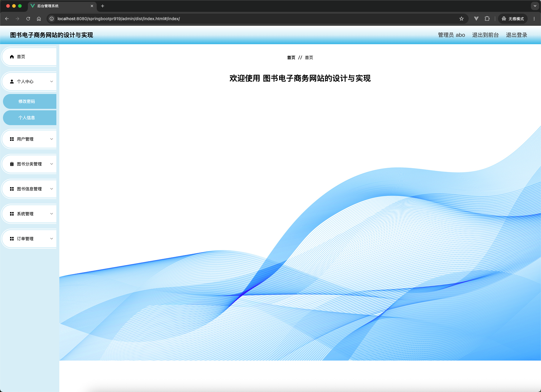Open 系统管理 menu label
The image size is (541, 392).
(25, 214)
